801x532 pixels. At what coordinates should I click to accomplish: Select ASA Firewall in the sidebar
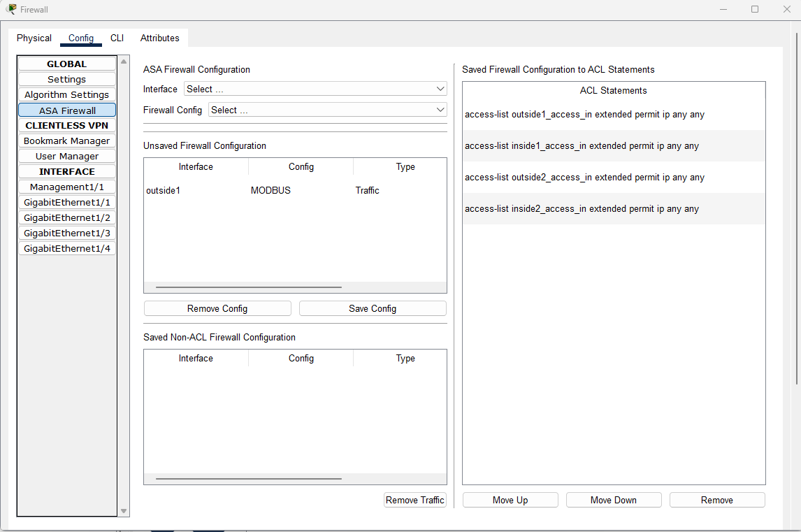pyautogui.click(x=66, y=110)
